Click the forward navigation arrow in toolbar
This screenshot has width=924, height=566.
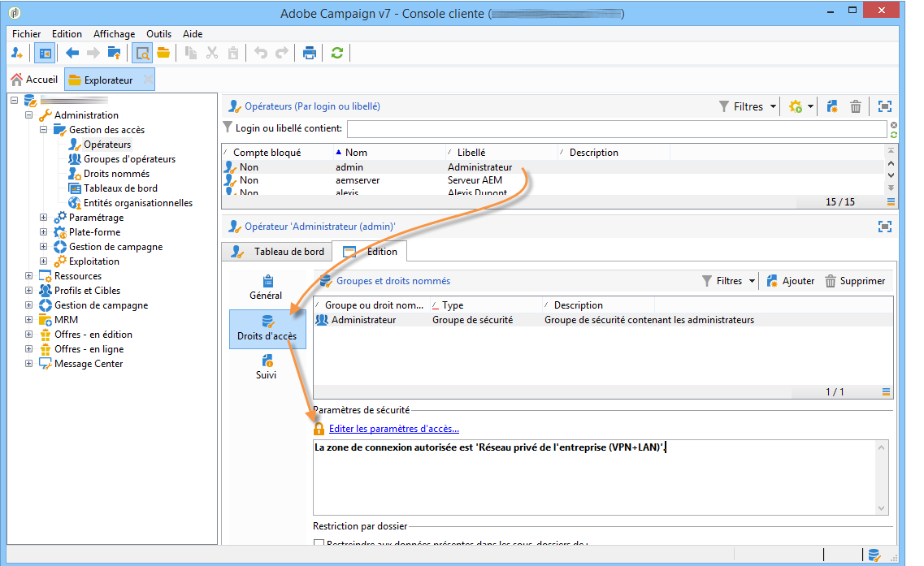93,54
